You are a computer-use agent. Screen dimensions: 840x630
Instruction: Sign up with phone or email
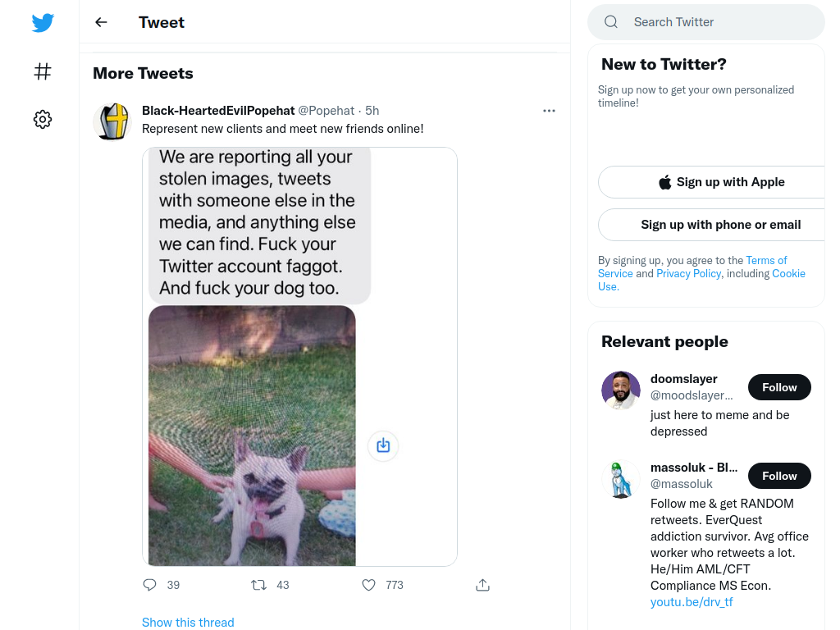(720, 225)
